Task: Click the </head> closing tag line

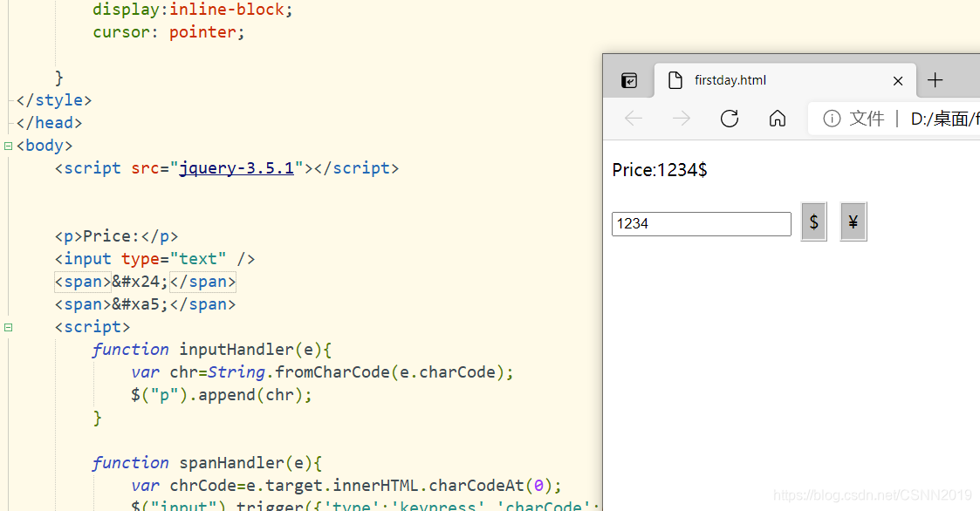Action: [x=50, y=122]
